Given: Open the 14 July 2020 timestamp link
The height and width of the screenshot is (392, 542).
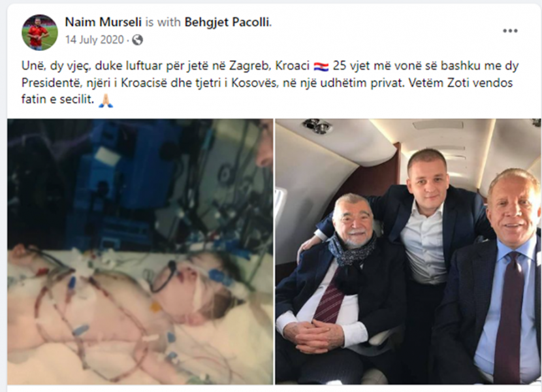Looking at the screenshot, I should click(x=95, y=40).
